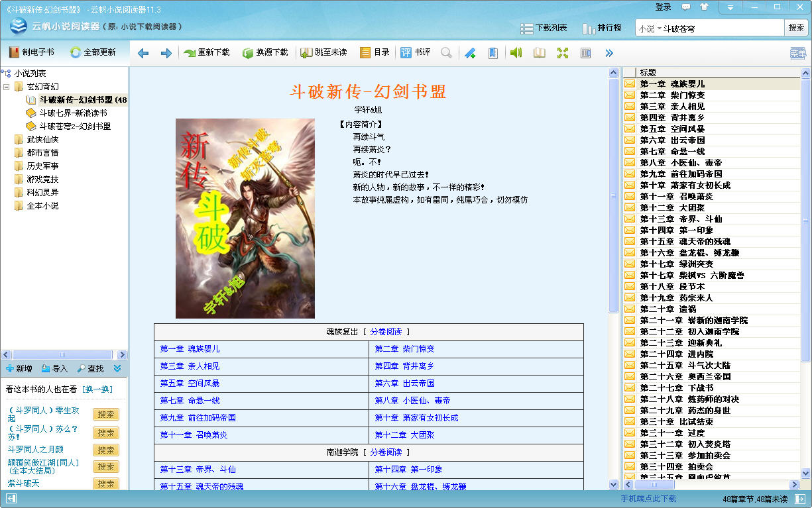Image resolution: width=812 pixels, height=508 pixels.
Task: Click 搜索 beside 零生玫起
Action: (x=106, y=415)
